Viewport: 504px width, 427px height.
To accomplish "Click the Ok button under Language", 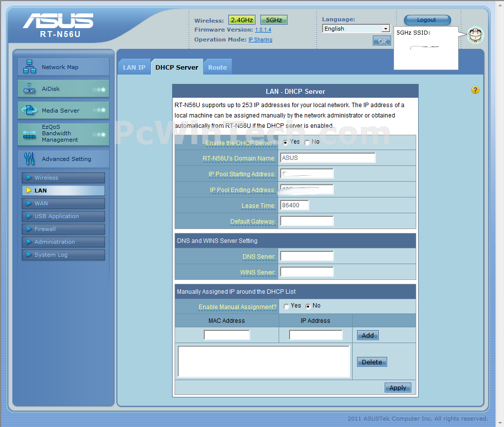I will (382, 41).
